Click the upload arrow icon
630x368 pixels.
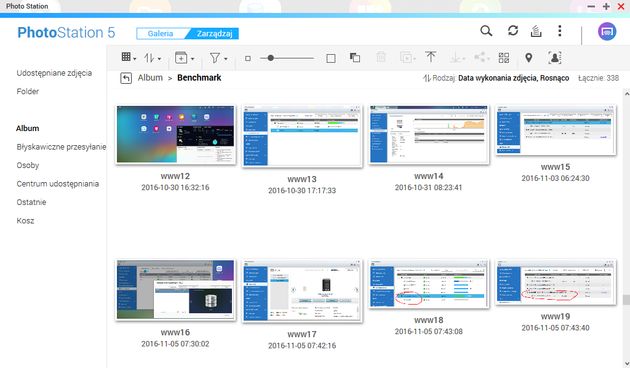coord(431,57)
